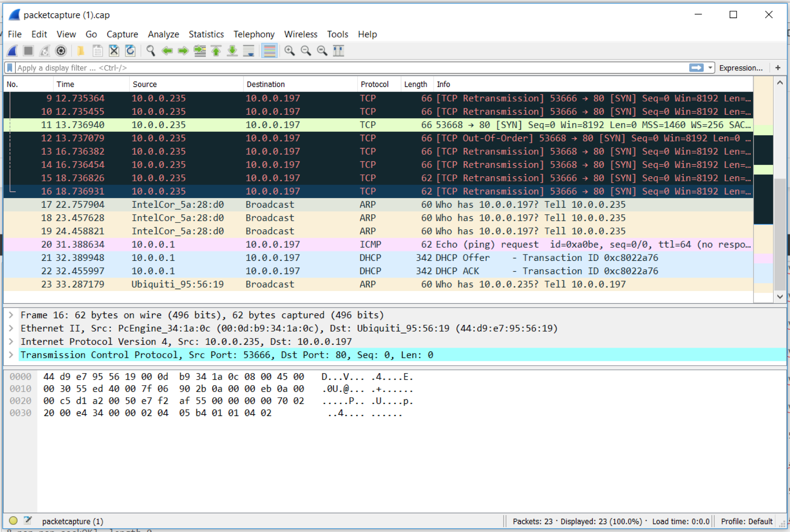Click the start capture shark fin icon
This screenshot has width=790, height=532.
pos(12,51)
